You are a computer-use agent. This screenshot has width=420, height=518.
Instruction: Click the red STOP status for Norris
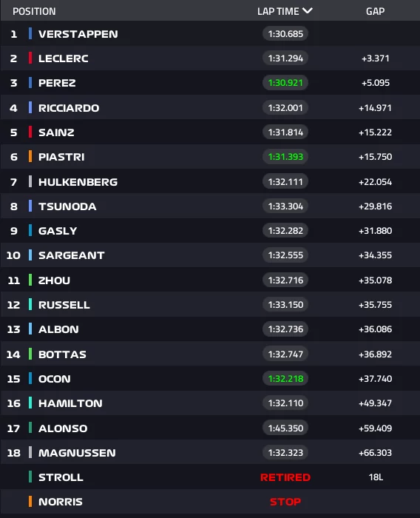point(285,502)
